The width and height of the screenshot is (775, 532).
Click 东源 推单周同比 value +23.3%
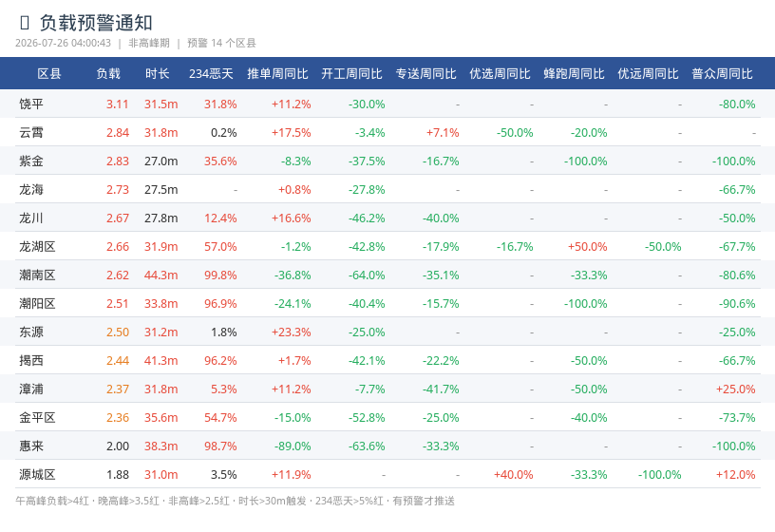pos(292,332)
